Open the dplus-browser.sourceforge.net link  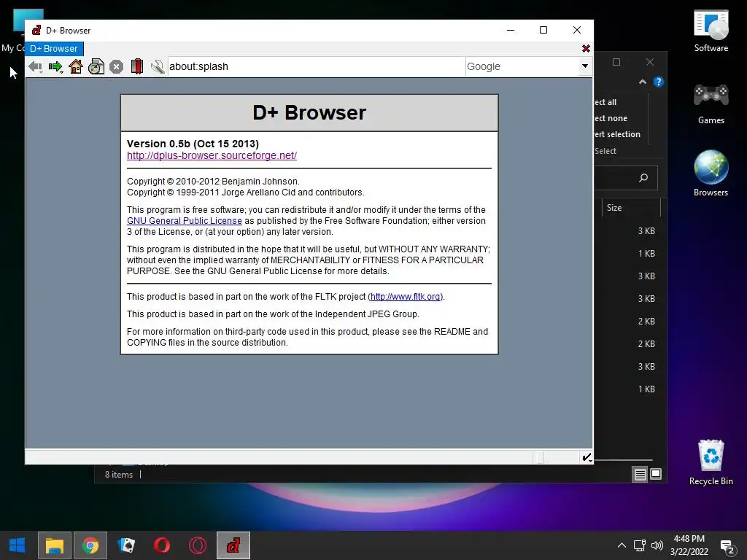point(212,156)
